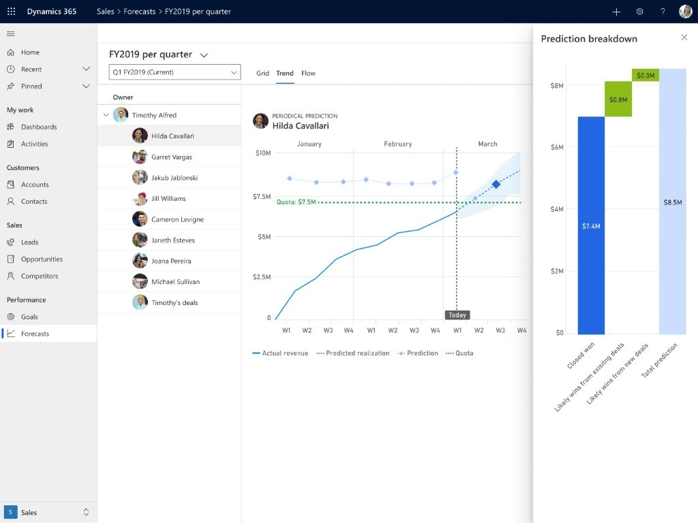
Task: Switch to the Flow tab
Action: click(308, 73)
